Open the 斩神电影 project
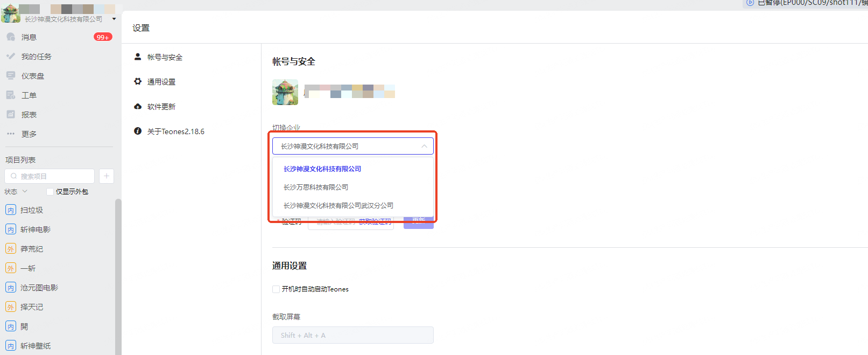 point(36,229)
